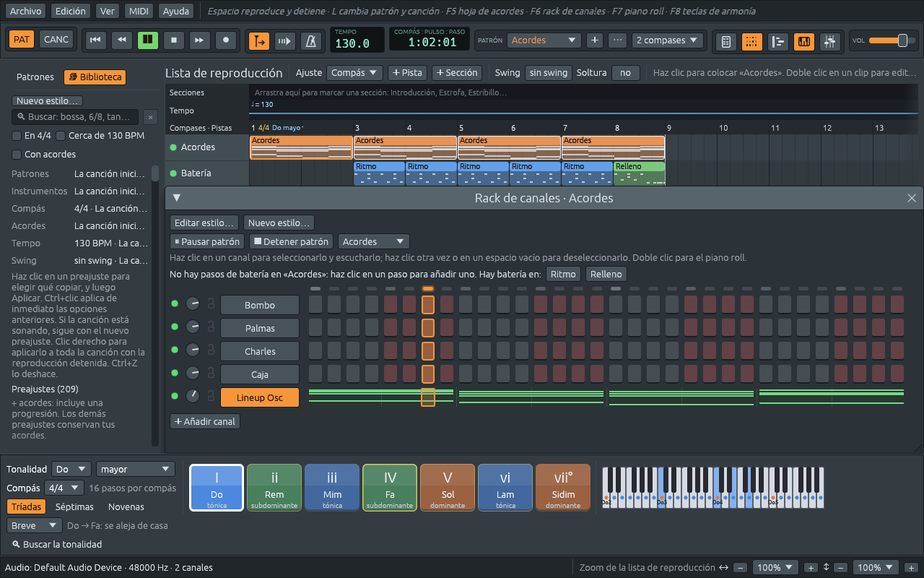Open the playlist view icon in the toolbar
Viewport: 924px width, 578px height.
tap(777, 42)
